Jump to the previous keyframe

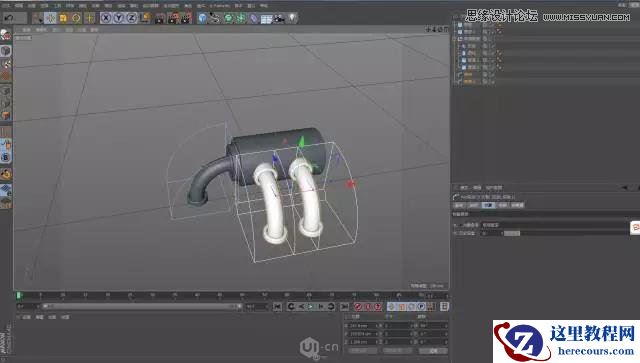(291, 306)
